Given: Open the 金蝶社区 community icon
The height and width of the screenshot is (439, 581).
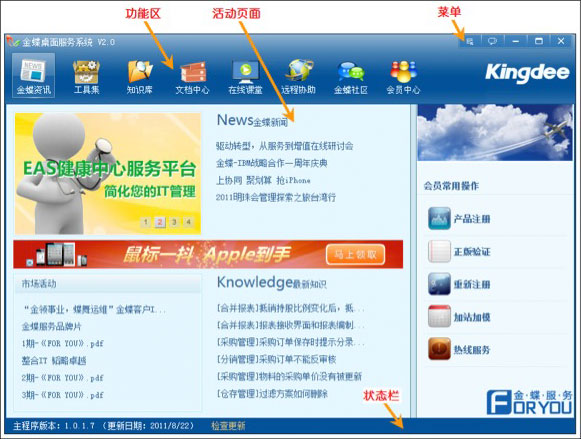Looking at the screenshot, I should pos(351,77).
